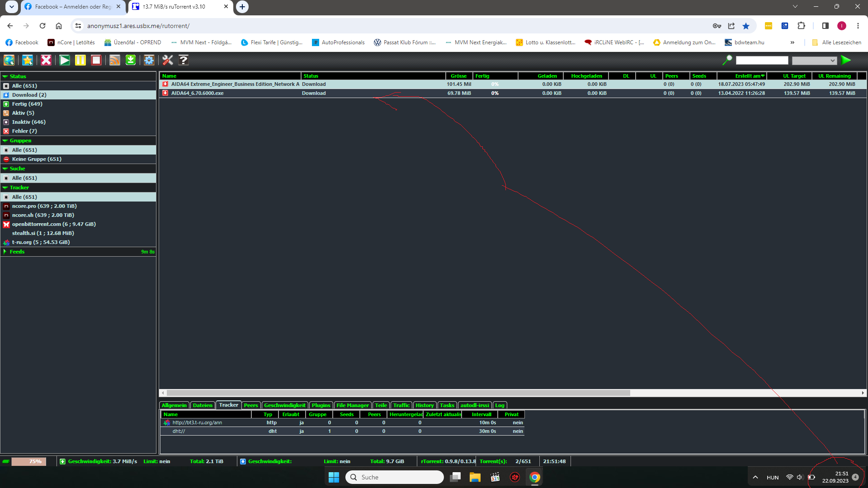Open the Chrome side panel icon

(x=826, y=26)
